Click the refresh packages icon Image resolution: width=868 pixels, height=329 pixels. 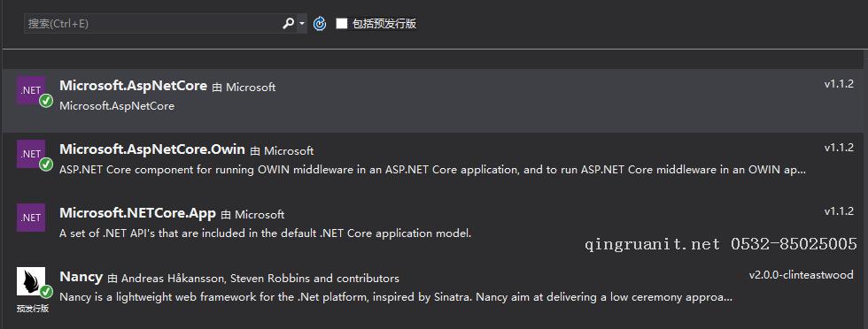[320, 24]
